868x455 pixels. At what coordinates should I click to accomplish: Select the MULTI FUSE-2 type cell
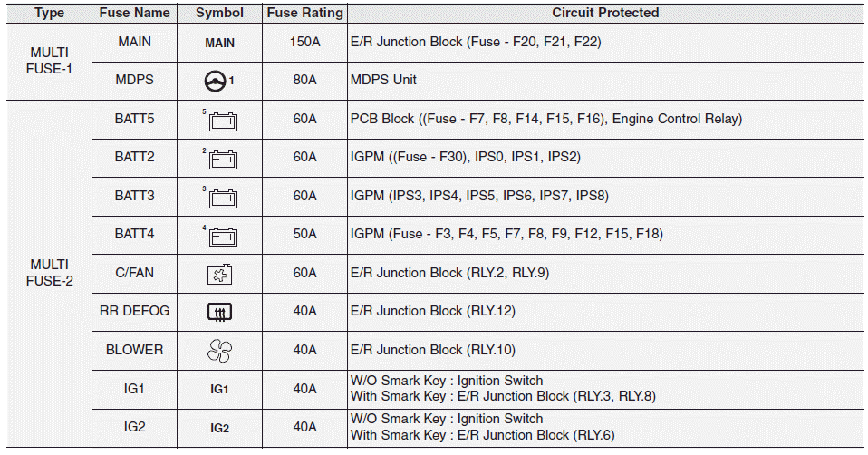[x=49, y=272]
